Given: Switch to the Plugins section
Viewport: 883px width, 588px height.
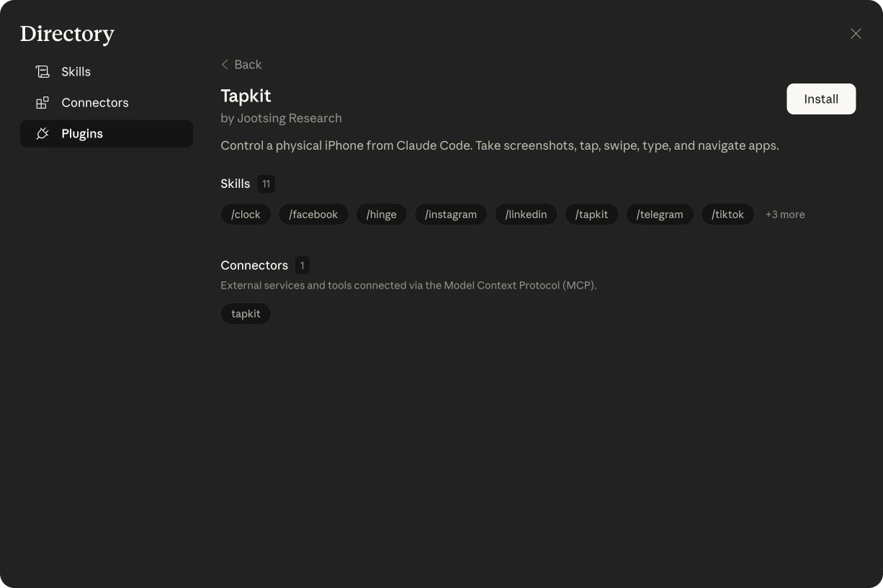Looking at the screenshot, I should coord(82,133).
